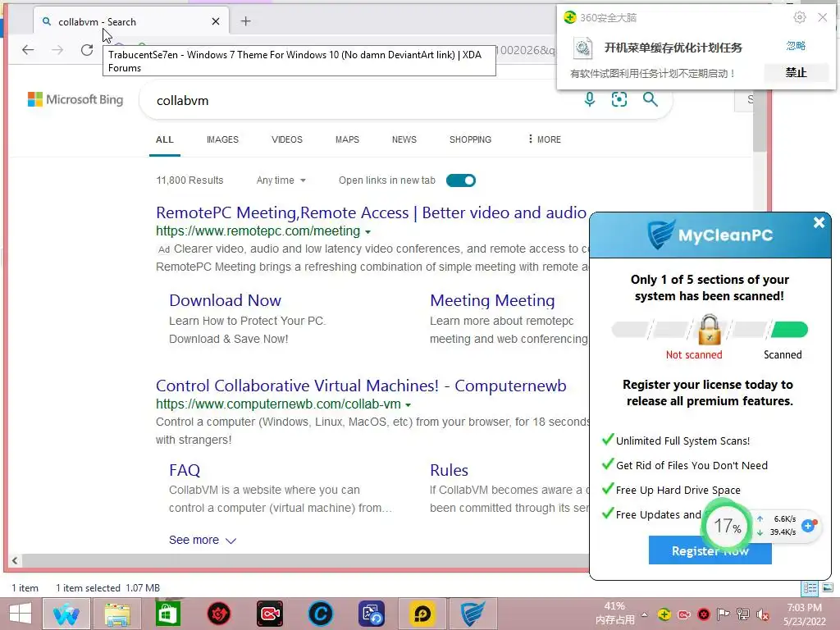Reload the page with the refresh icon
Viewport: 840px width, 630px height.
pos(87,50)
